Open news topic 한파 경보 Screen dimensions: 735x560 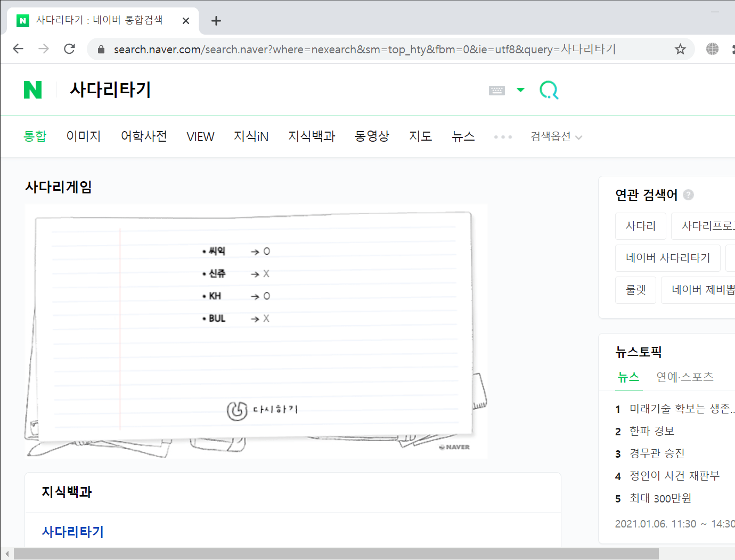click(x=652, y=431)
